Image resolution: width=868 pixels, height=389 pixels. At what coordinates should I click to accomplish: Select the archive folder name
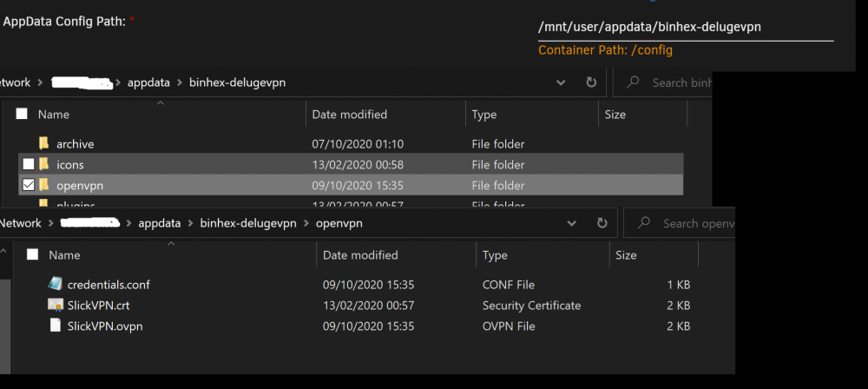[76, 144]
